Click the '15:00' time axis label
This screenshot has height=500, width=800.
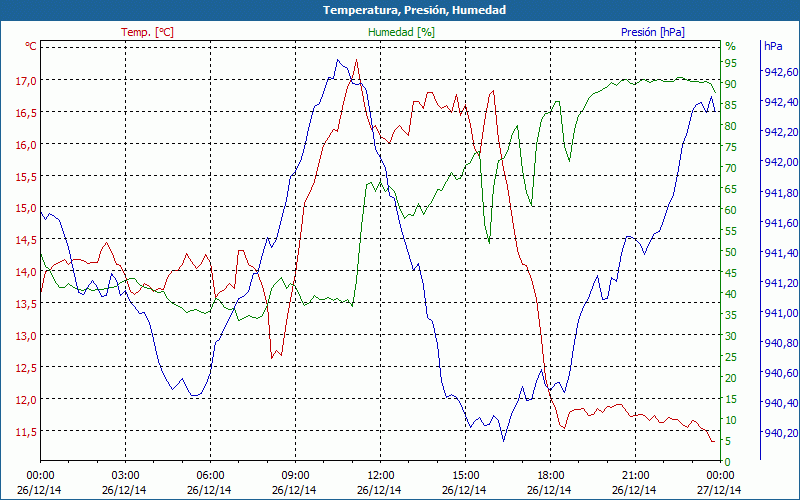pos(465,476)
